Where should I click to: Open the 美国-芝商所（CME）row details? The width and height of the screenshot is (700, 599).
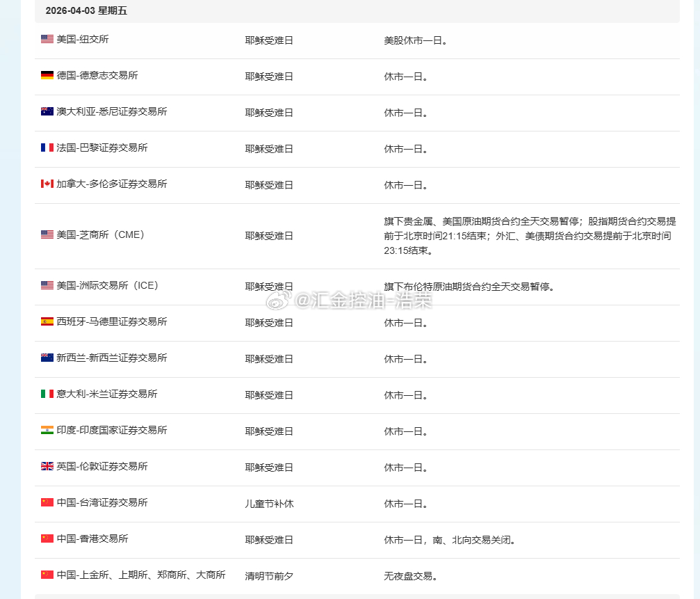(104, 235)
